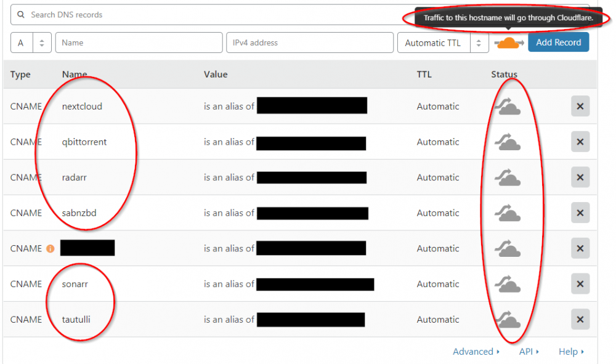Click the search magnifier icon

coord(21,15)
